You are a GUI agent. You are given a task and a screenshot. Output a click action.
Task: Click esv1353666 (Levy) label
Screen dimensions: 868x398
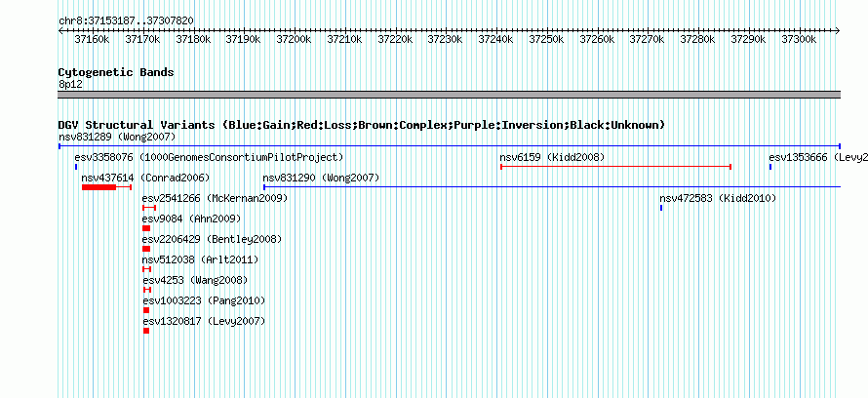[x=818, y=157]
